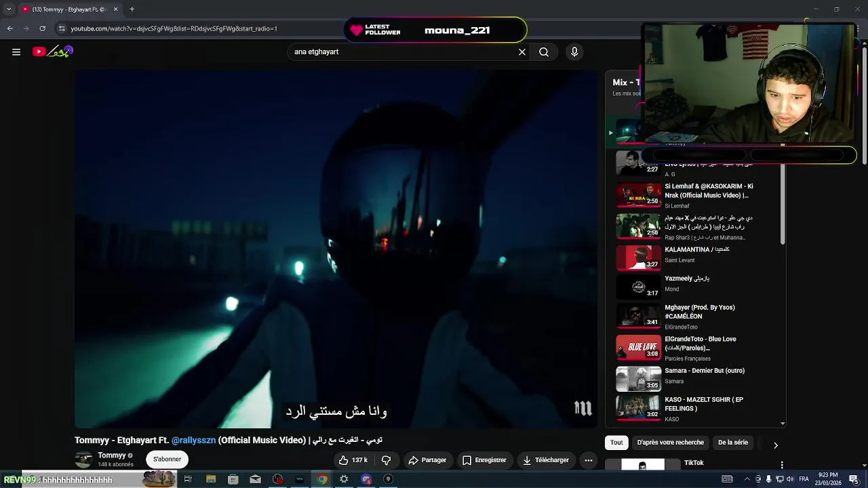This screenshot has width=868, height=488.
Task: Select the Tout filter chip
Action: 616,443
